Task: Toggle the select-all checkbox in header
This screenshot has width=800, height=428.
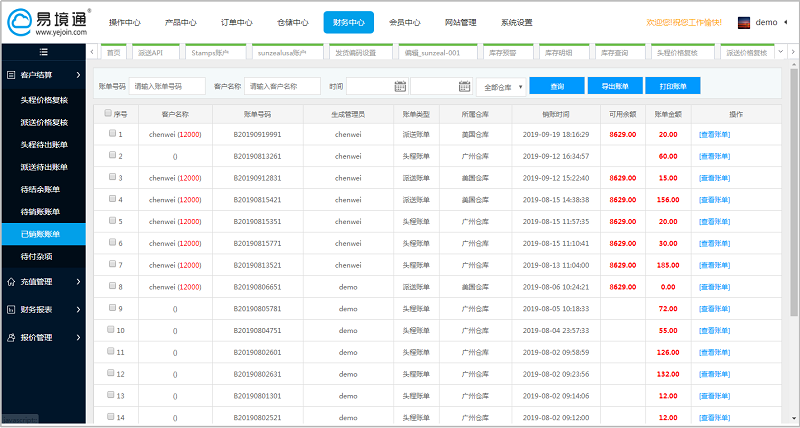Action: click(109, 113)
